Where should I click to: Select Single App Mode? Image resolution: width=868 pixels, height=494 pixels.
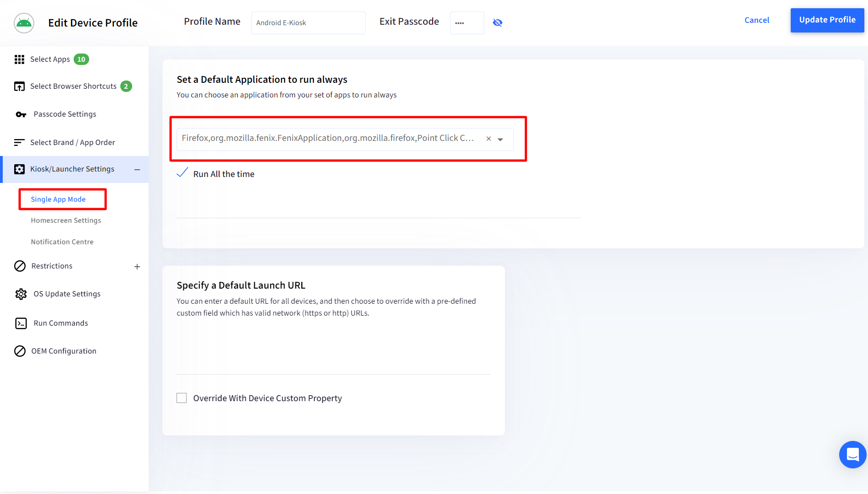(x=58, y=199)
